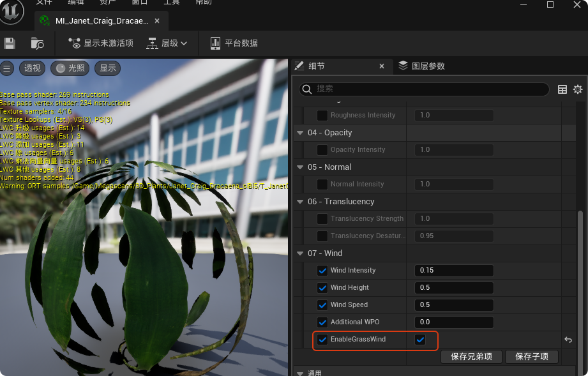Click the Translucency Strength value field
The height and width of the screenshot is (376, 588).
pyautogui.click(x=454, y=218)
